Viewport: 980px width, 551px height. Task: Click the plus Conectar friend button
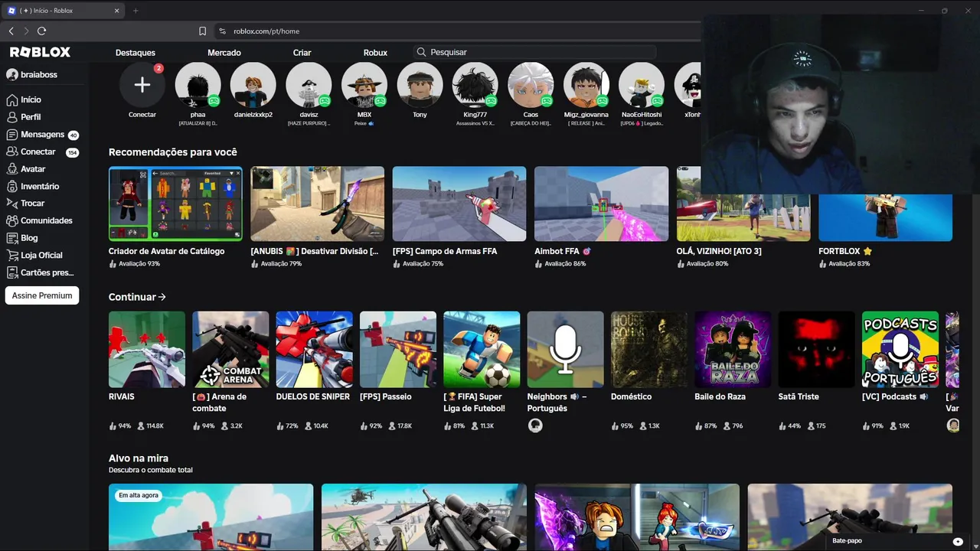(x=142, y=85)
